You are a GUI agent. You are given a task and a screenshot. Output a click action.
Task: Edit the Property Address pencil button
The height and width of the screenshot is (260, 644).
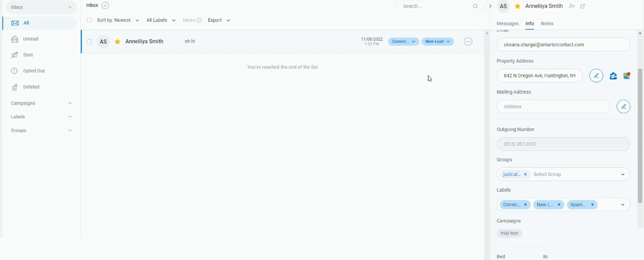pos(596,76)
